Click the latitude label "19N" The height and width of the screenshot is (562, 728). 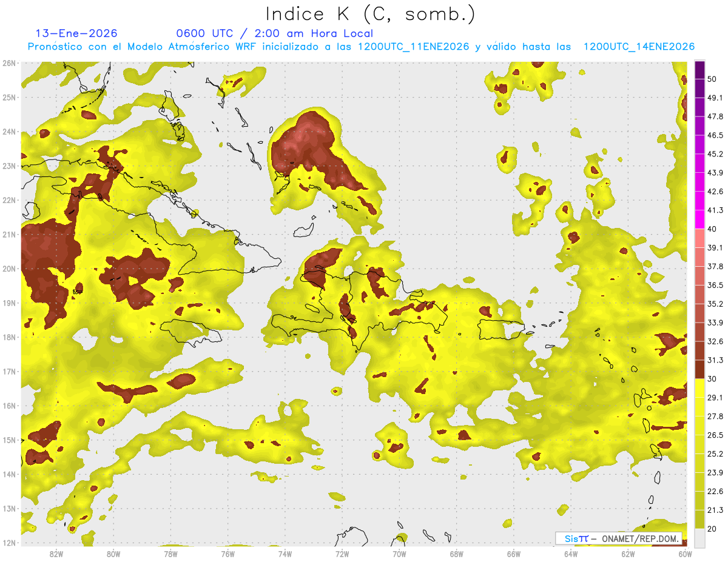coord(9,303)
